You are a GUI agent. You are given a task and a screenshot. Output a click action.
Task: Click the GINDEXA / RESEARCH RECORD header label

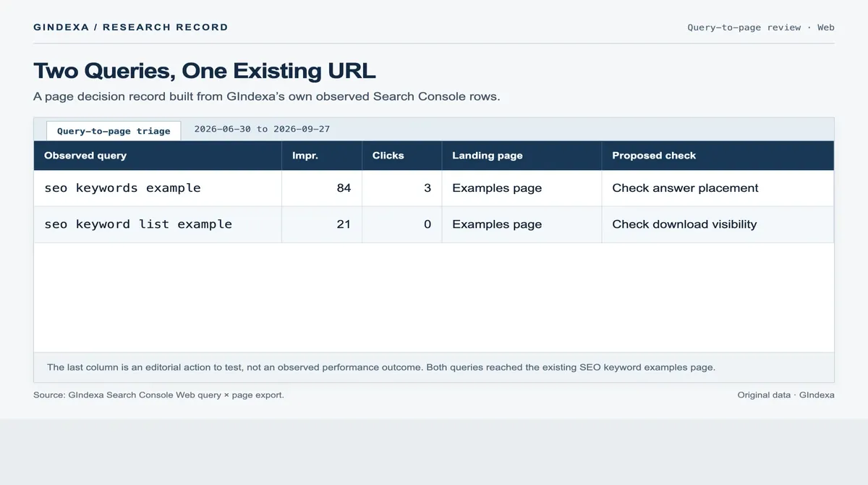click(x=131, y=28)
